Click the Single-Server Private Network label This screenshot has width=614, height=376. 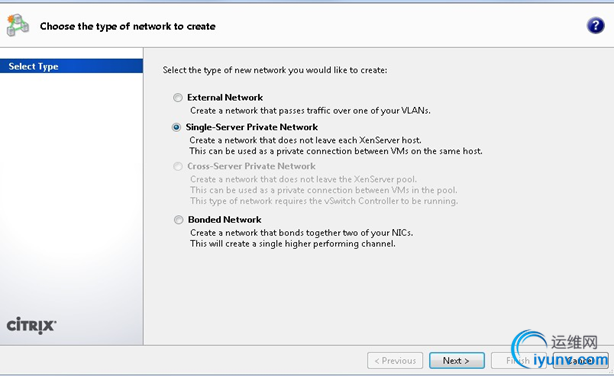pos(252,127)
